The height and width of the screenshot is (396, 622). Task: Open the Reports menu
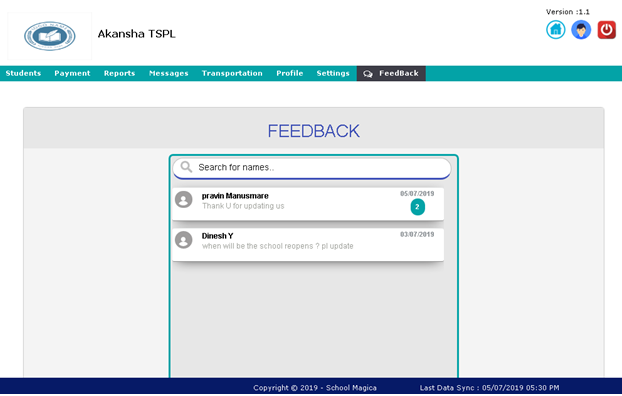click(119, 73)
